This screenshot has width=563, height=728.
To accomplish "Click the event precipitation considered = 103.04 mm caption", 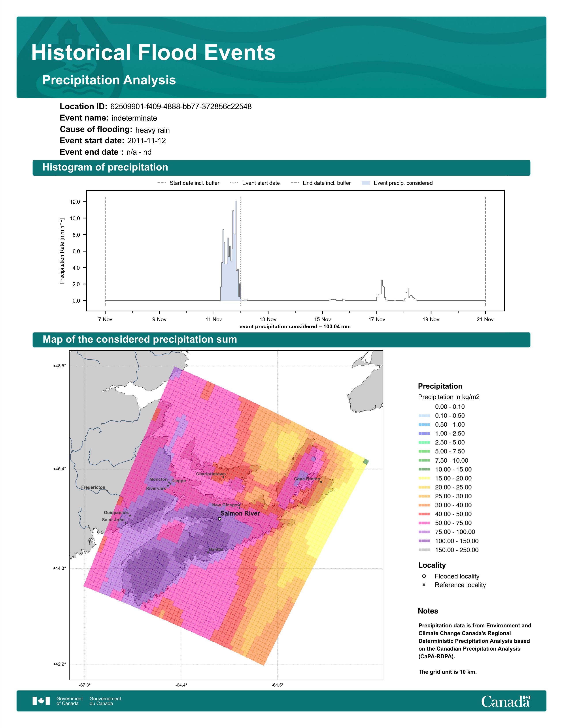I will [x=295, y=327].
